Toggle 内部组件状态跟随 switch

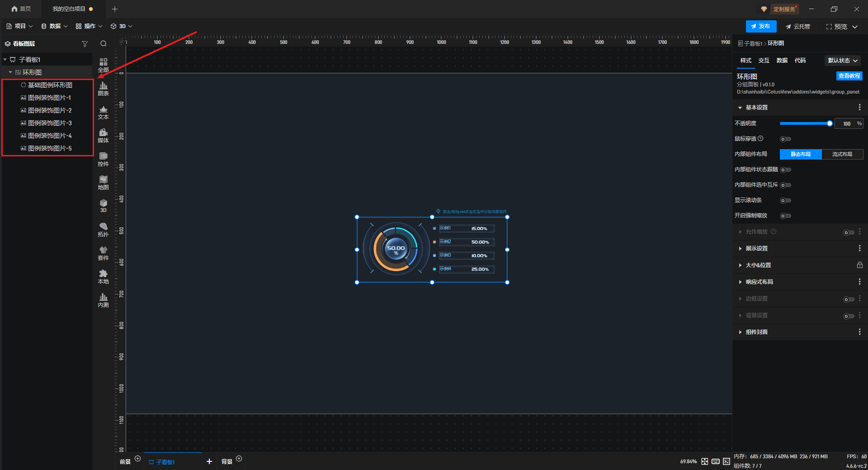[x=786, y=170]
